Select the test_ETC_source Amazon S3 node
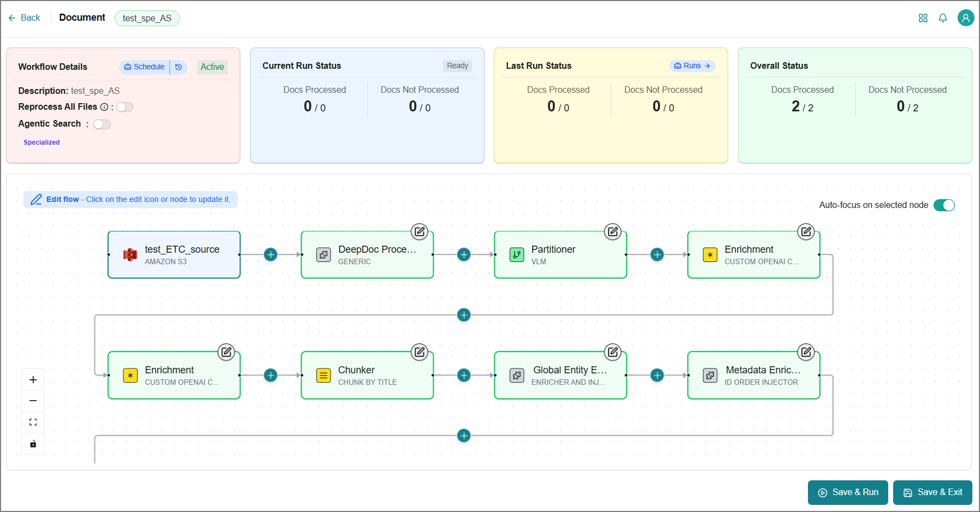Screen dimensions: 980x512 pos(174,255)
